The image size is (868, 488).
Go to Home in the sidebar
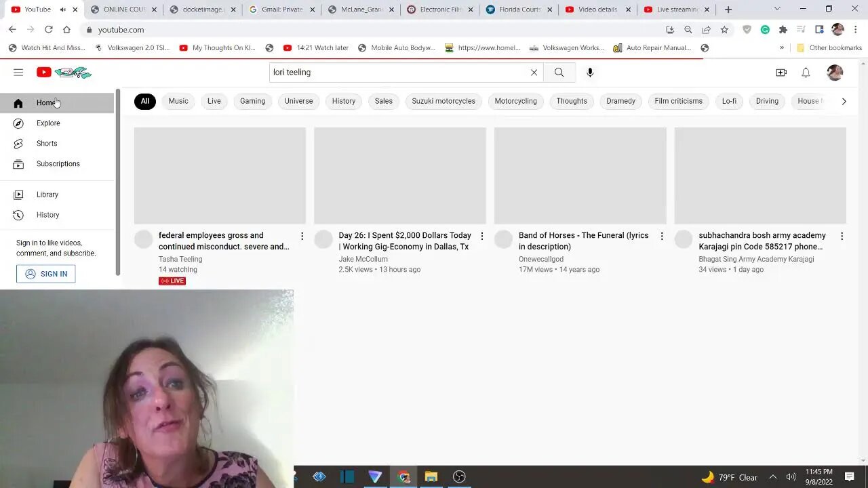pos(57,103)
